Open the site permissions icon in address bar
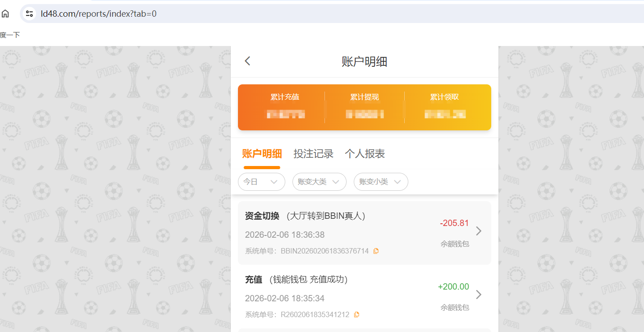 [x=29, y=14]
